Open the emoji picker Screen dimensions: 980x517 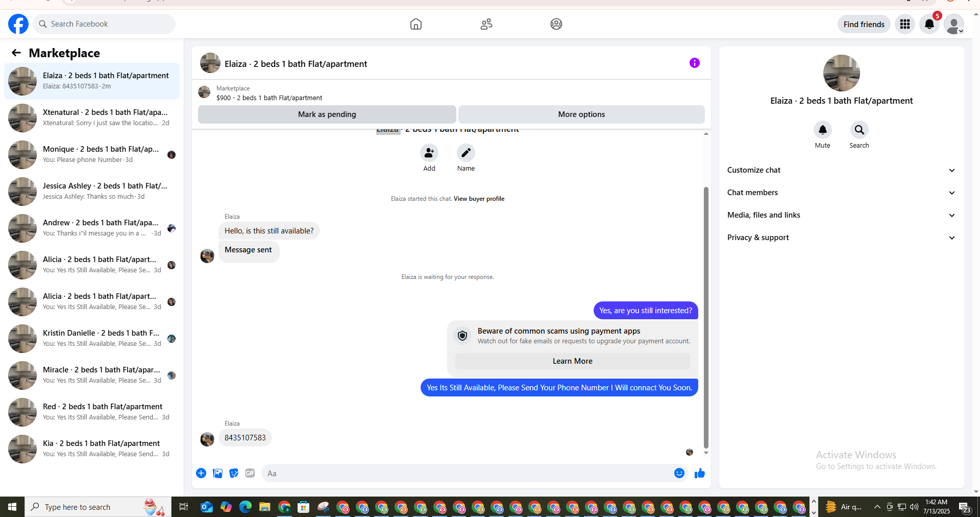pyautogui.click(x=679, y=473)
